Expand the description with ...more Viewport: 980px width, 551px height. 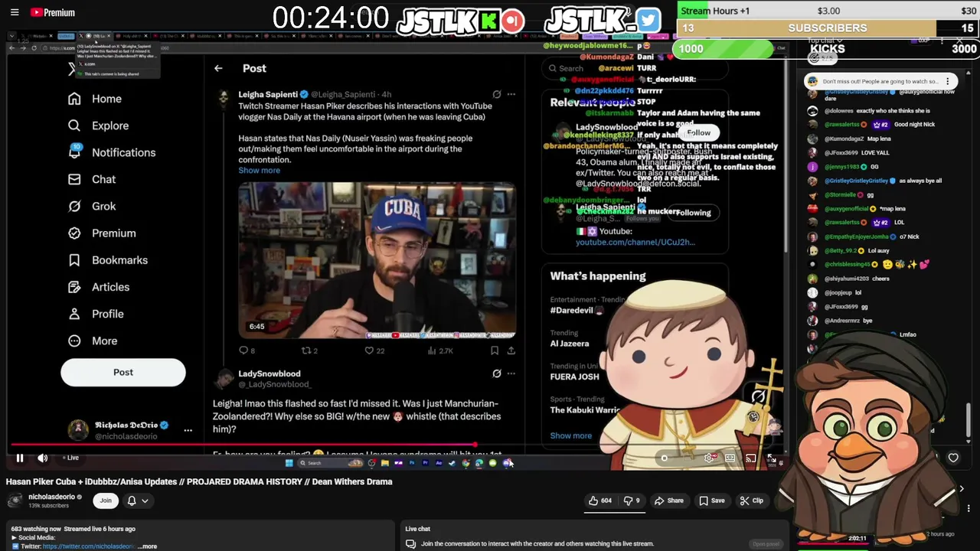point(149,546)
